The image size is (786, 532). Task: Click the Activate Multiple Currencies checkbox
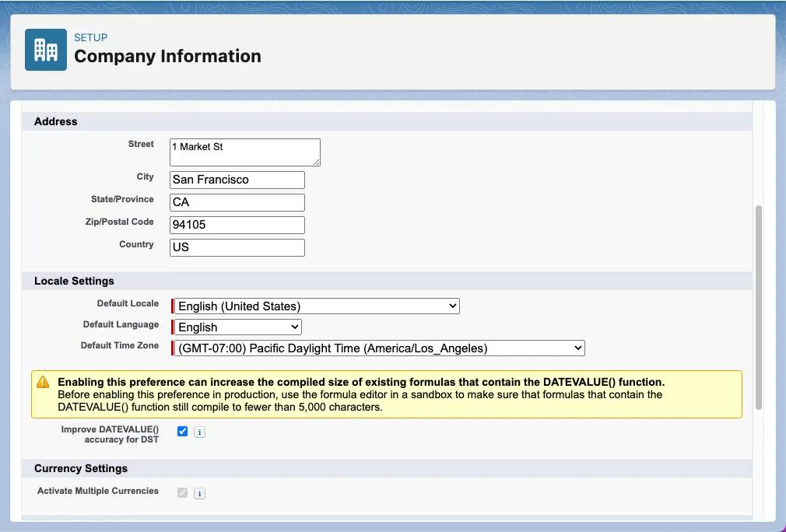(x=182, y=493)
